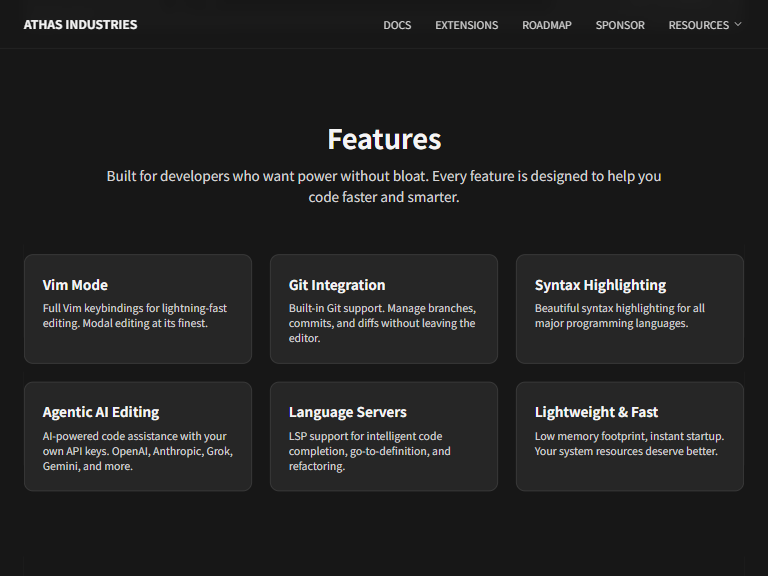768x576 pixels.
Task: Click the Features page heading
Action: (x=384, y=139)
